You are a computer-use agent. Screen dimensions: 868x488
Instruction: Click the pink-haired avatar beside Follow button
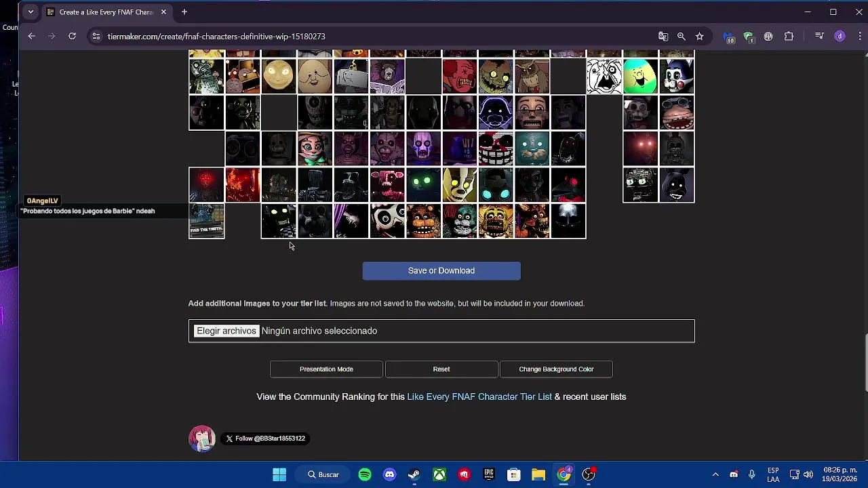pos(201,439)
